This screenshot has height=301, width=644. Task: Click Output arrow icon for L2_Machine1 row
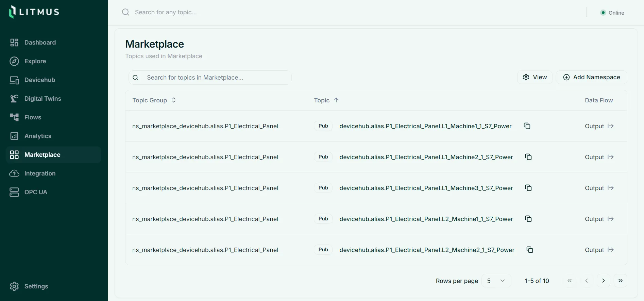pos(611,219)
